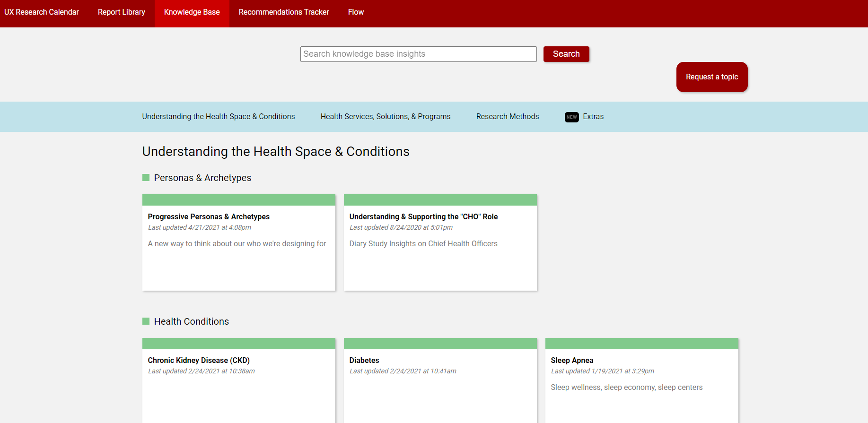Click the red Search button
This screenshot has width=868, height=423.
pyautogui.click(x=566, y=54)
